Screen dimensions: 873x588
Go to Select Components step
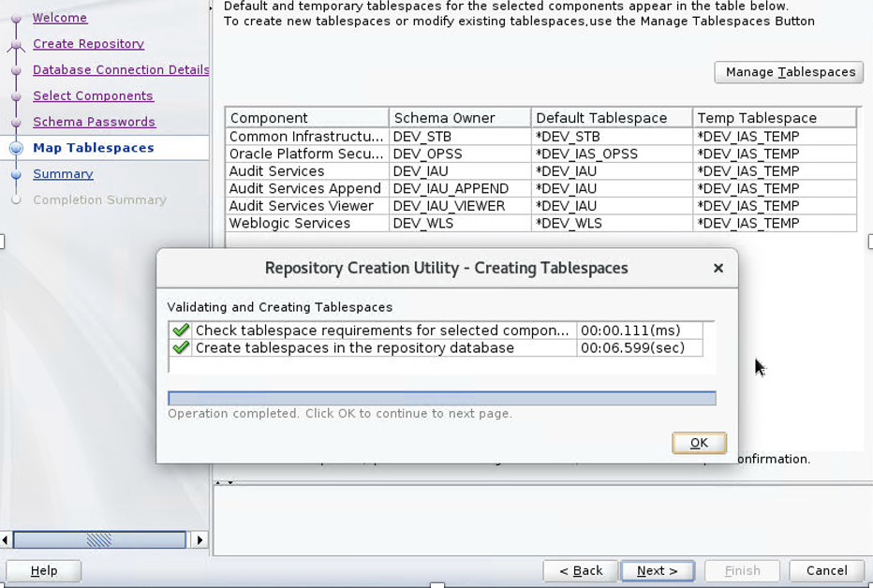click(x=93, y=96)
